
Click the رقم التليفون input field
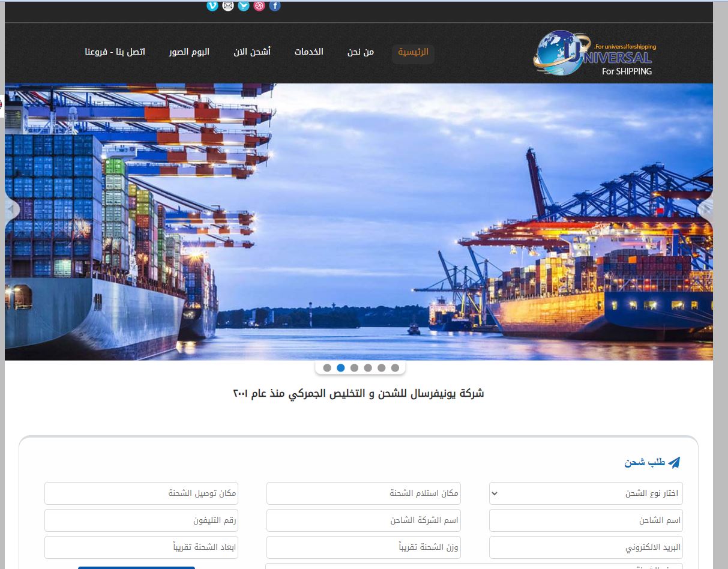point(141,520)
